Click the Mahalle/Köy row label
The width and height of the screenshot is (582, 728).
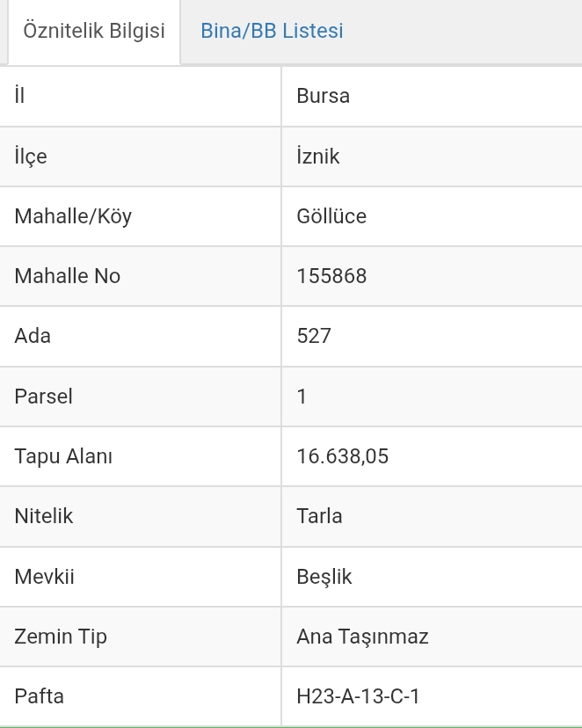click(73, 216)
